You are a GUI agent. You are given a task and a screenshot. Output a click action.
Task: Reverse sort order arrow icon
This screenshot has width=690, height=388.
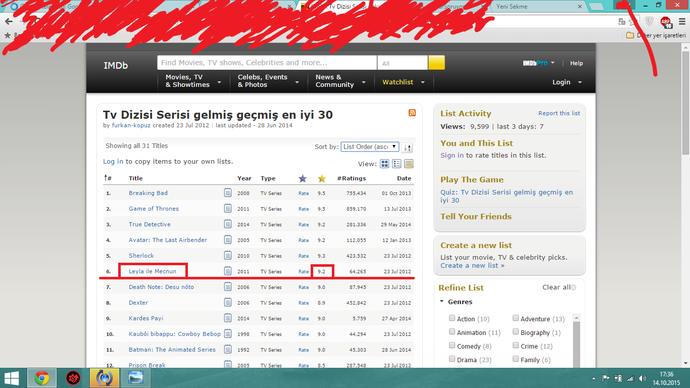click(x=407, y=147)
